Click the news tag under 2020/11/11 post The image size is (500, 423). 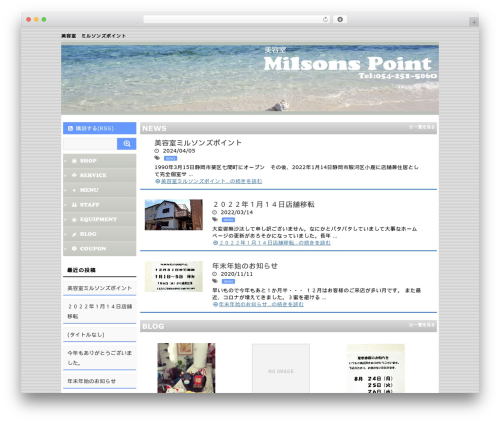pos(228,281)
